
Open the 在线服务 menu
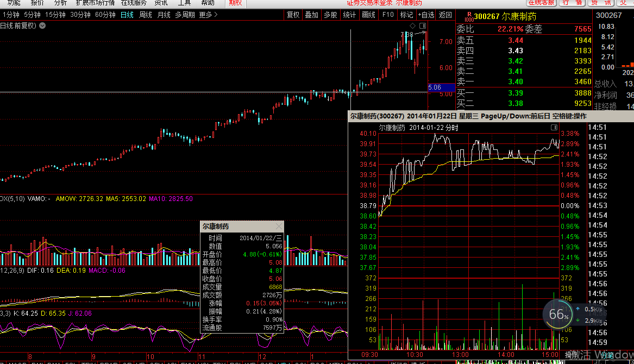(134, 3)
